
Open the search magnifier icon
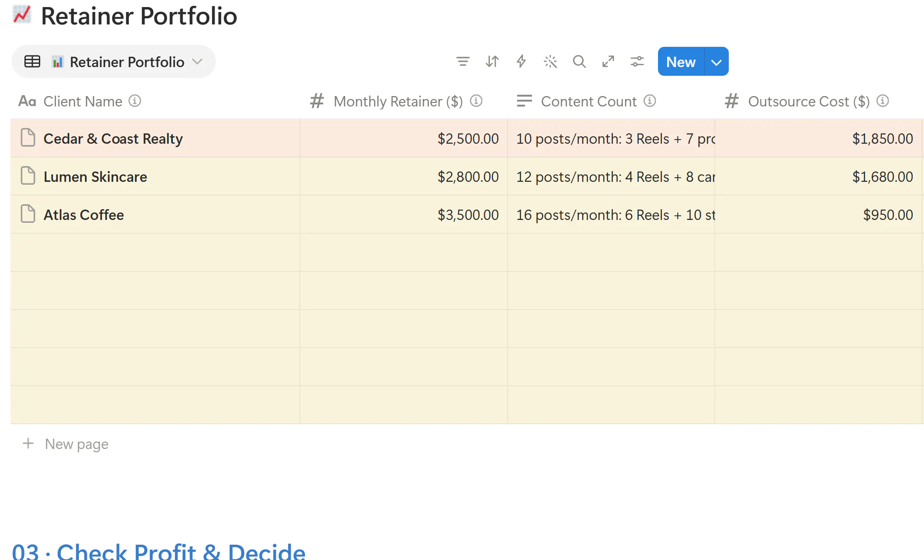[x=579, y=62]
